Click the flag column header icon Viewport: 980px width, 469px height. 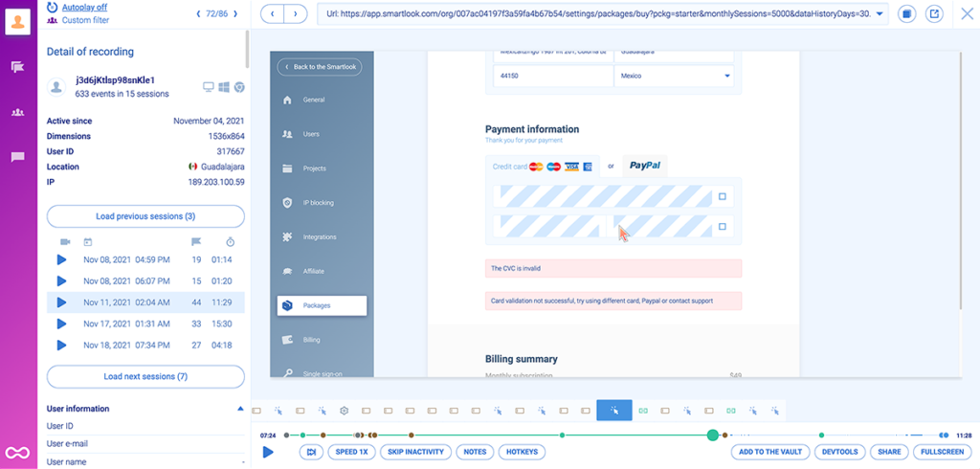click(x=195, y=241)
